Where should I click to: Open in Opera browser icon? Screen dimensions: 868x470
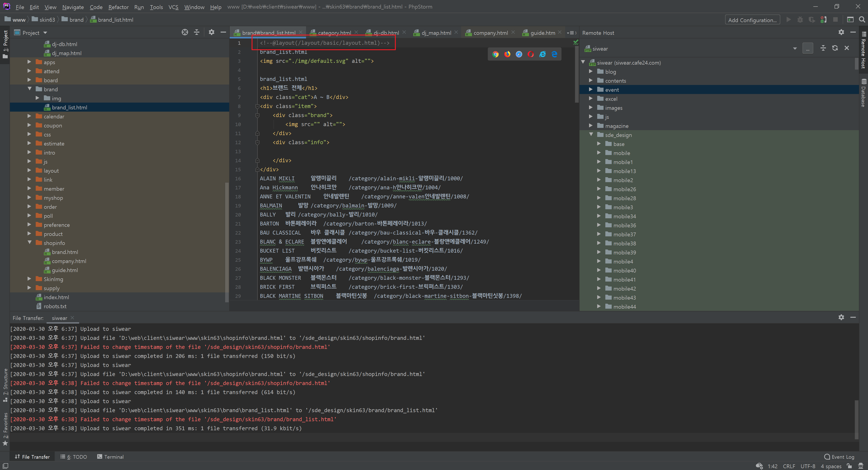pyautogui.click(x=531, y=54)
